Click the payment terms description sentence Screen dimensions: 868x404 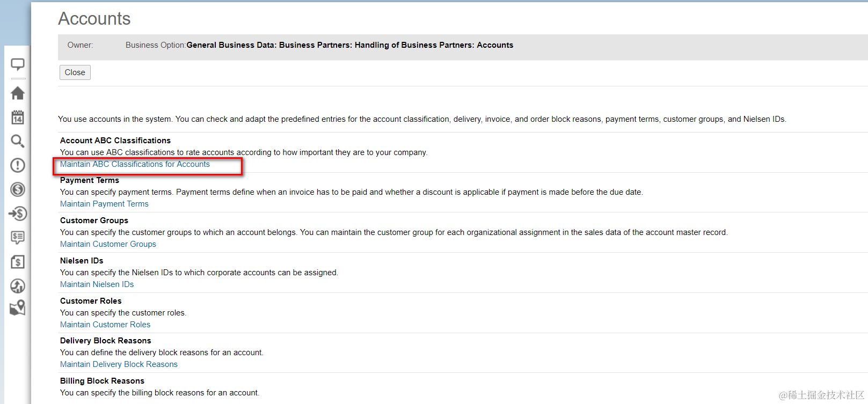point(352,192)
